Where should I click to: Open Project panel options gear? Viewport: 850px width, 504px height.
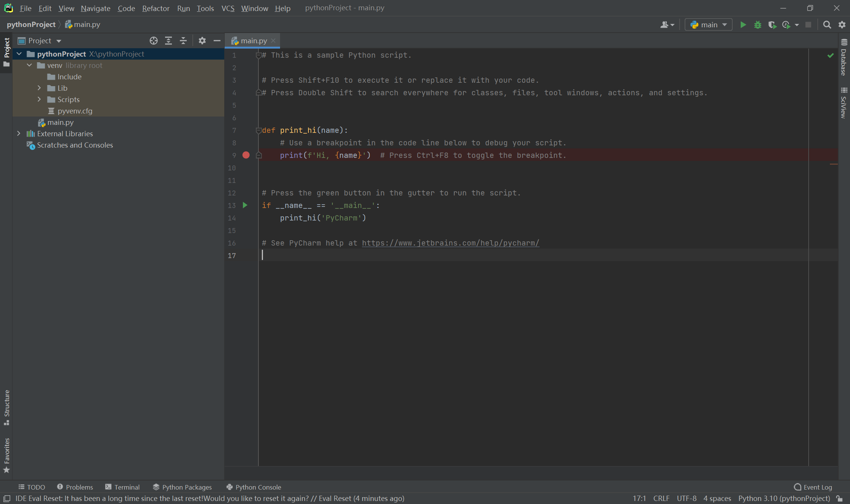pos(202,41)
